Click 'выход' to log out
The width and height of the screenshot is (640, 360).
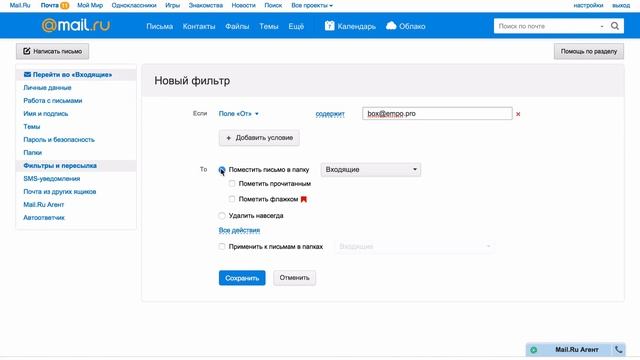[x=621, y=5]
